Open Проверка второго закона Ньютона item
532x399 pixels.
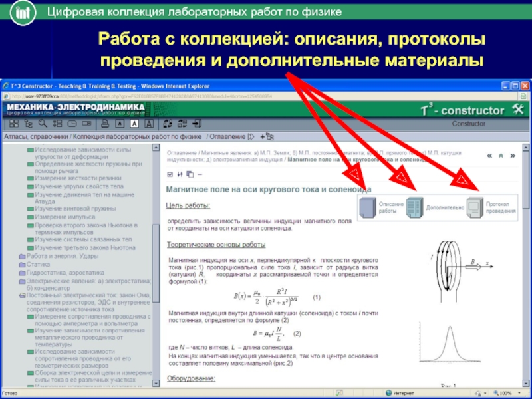click(x=86, y=229)
